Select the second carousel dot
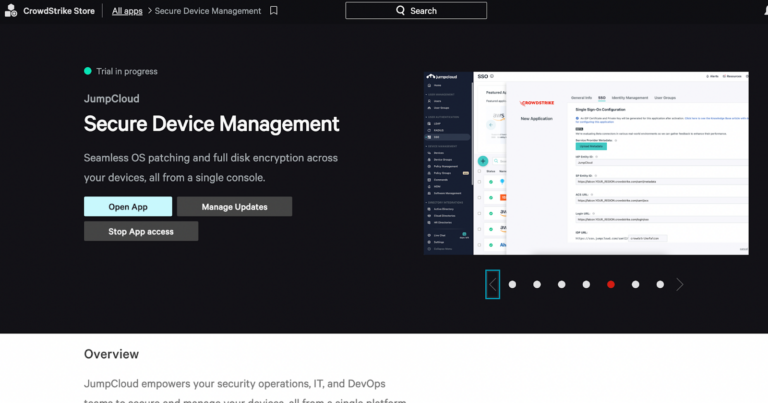768x403 pixels. pyautogui.click(x=537, y=284)
